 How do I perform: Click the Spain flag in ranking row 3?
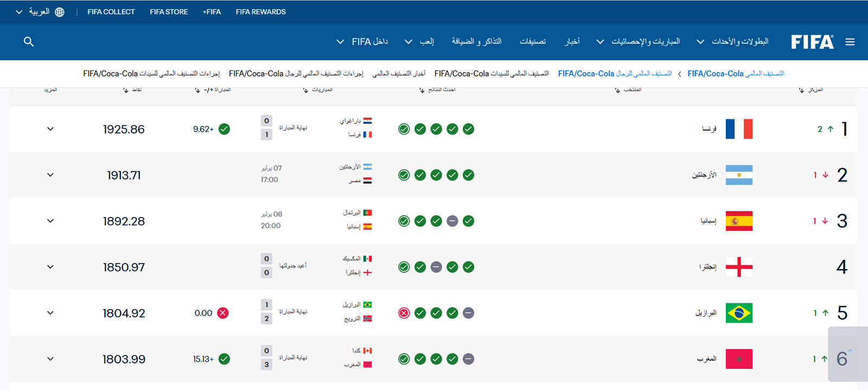tap(739, 221)
